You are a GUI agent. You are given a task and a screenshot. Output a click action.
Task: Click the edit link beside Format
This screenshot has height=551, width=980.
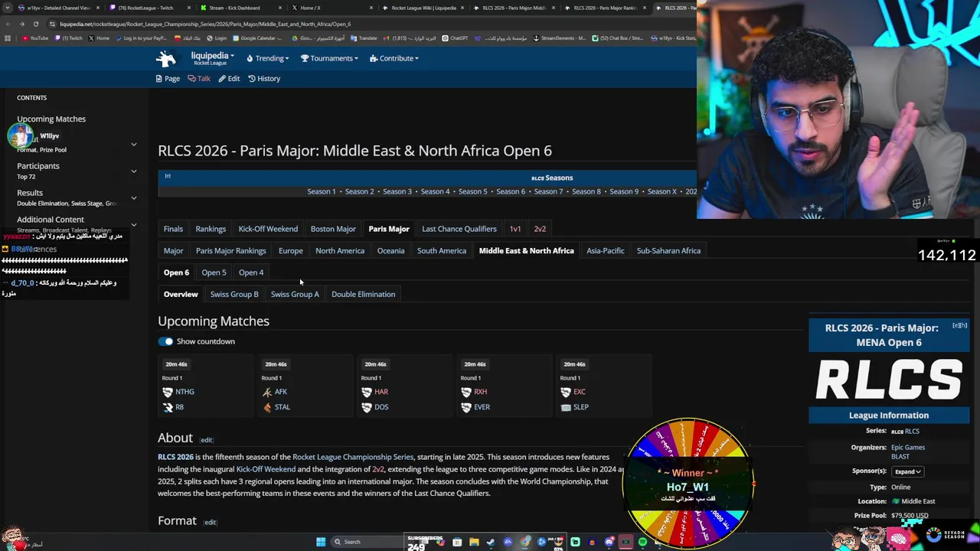210,522
